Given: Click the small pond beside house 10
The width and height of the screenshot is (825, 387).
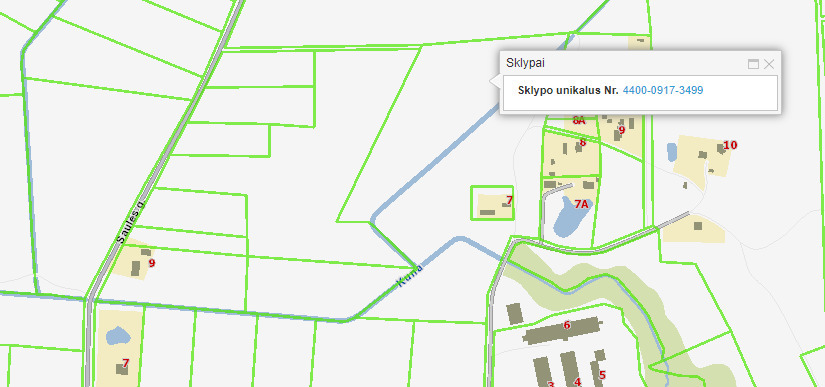Looking at the screenshot, I should (x=672, y=152).
